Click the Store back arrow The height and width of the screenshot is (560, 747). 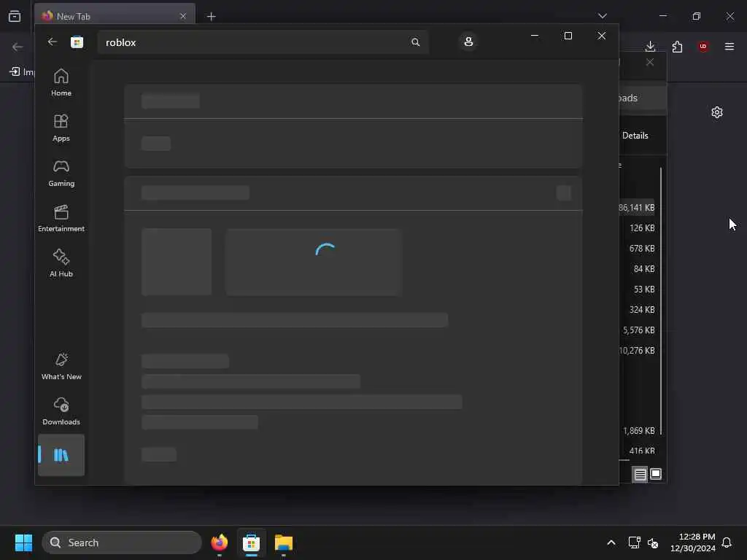click(53, 42)
